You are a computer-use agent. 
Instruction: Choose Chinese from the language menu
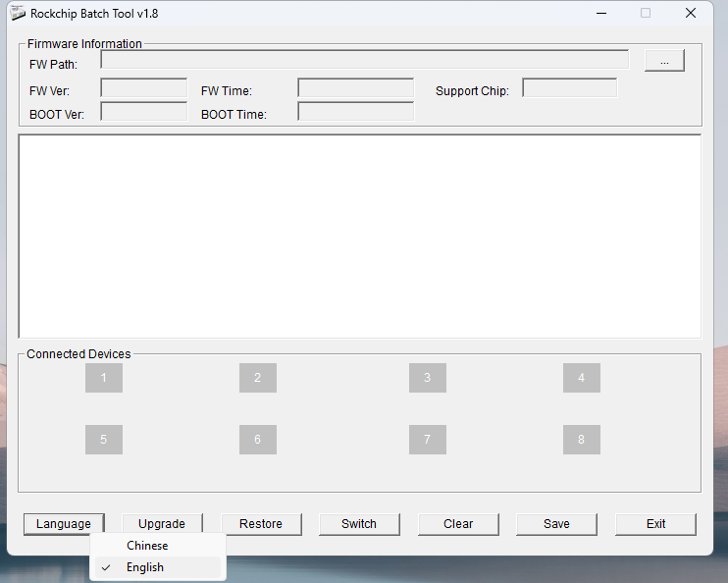pos(147,546)
